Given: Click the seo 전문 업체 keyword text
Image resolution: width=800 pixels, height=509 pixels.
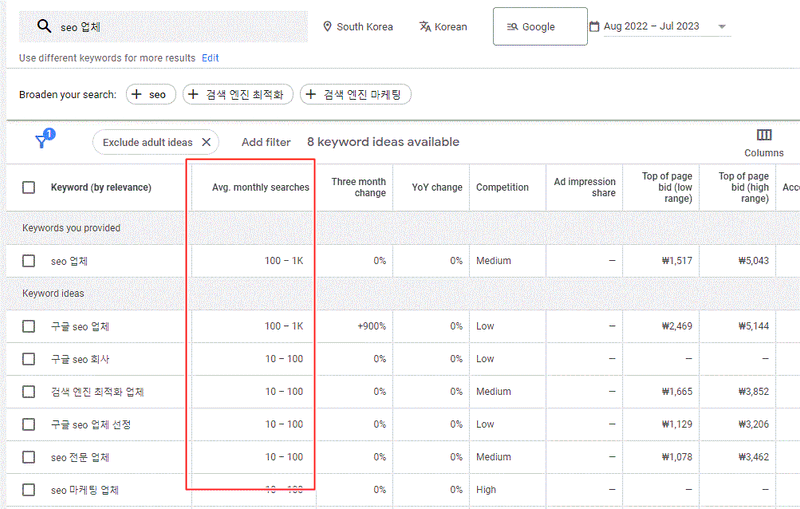Looking at the screenshot, I should [x=80, y=457].
